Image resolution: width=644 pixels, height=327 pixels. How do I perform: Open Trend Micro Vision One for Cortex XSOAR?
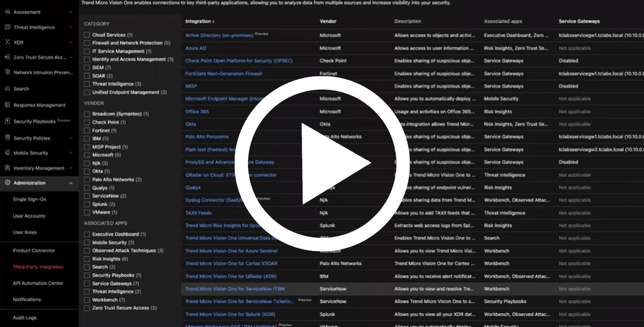(x=231, y=264)
